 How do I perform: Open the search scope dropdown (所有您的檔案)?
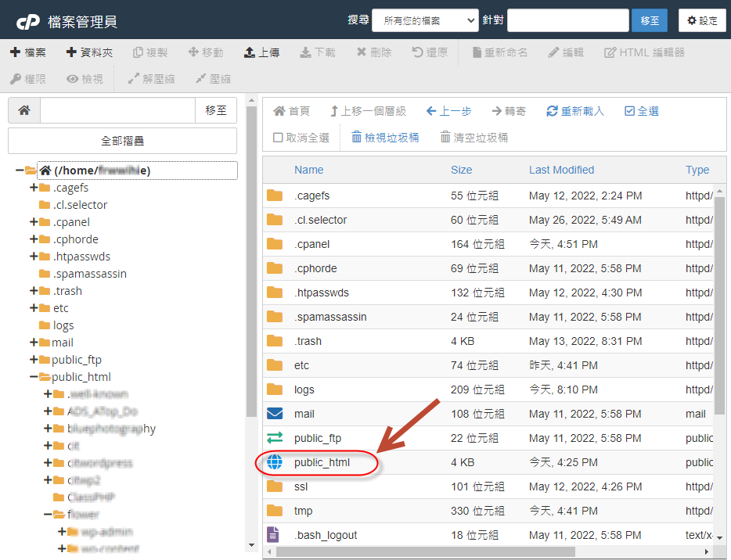(x=425, y=20)
